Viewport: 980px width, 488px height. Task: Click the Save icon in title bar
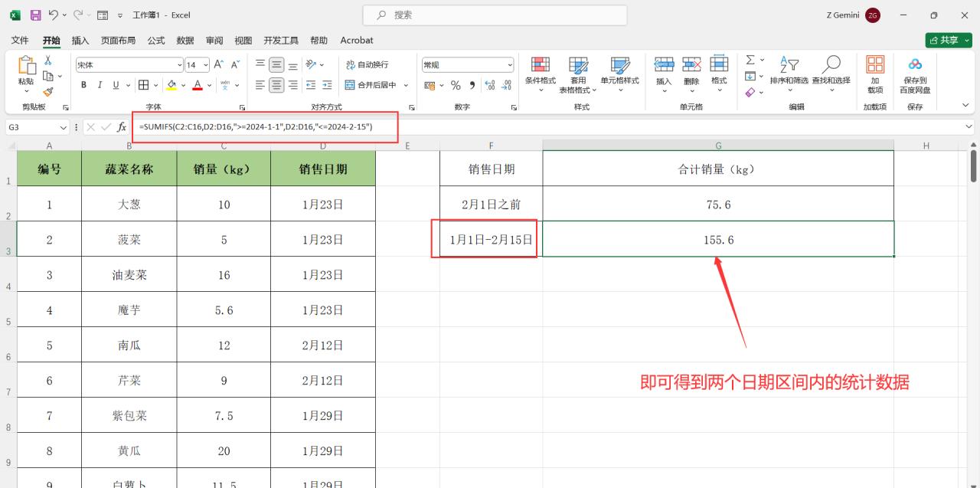click(35, 15)
